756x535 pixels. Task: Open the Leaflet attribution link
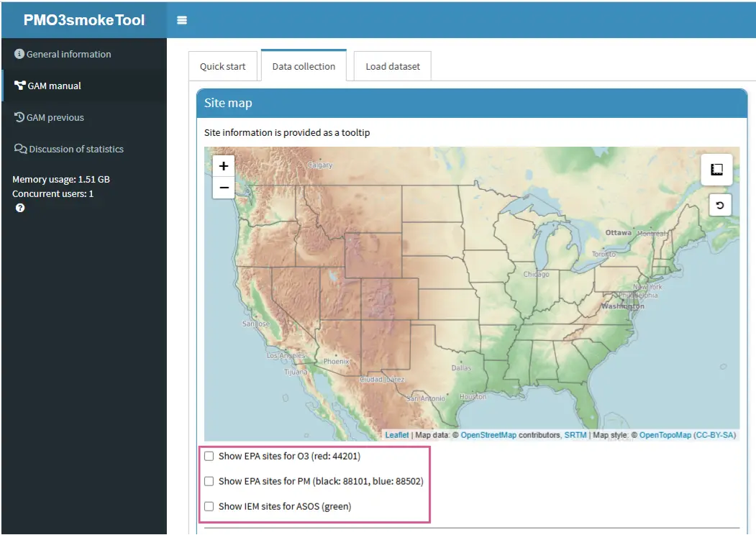(396, 435)
